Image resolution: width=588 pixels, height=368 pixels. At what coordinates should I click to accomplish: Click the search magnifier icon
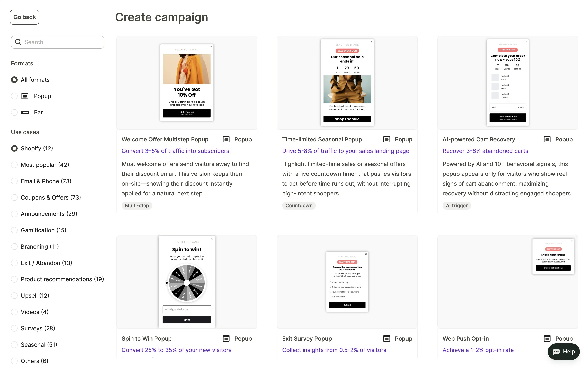click(18, 42)
